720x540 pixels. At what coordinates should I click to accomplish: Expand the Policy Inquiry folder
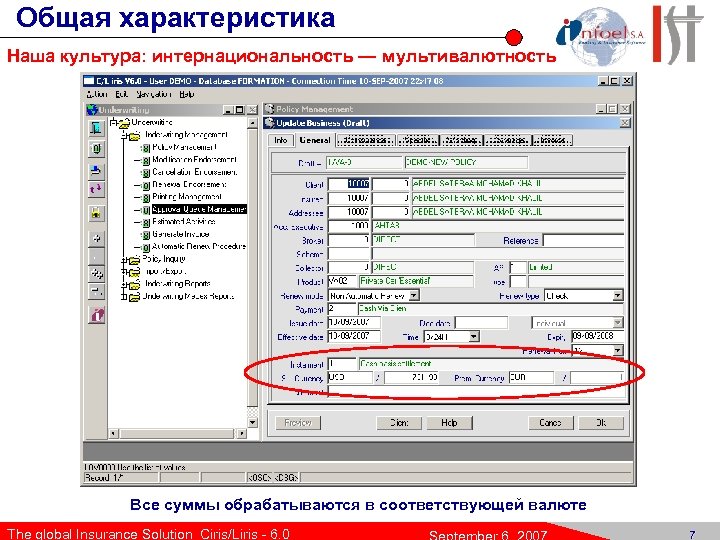[x=124, y=259]
